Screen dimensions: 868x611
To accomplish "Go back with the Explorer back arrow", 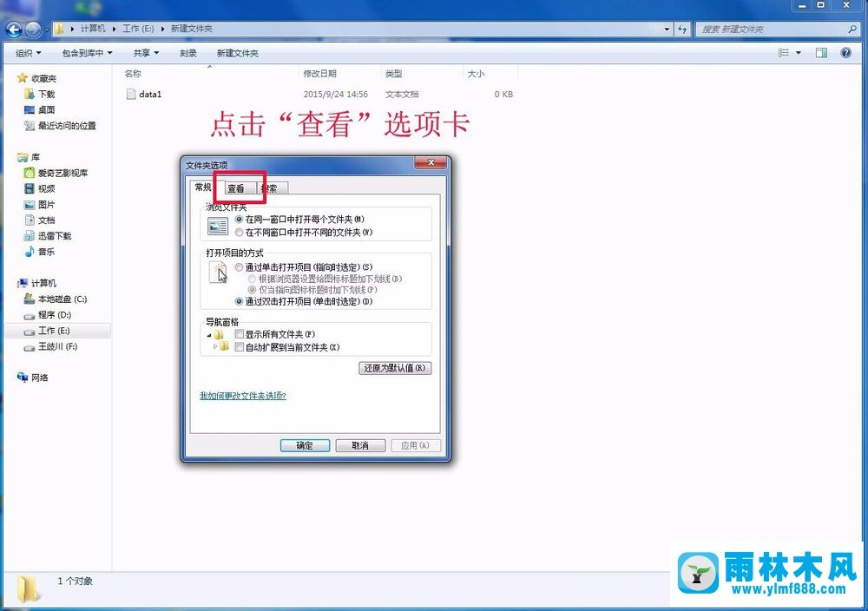I will click(x=14, y=30).
